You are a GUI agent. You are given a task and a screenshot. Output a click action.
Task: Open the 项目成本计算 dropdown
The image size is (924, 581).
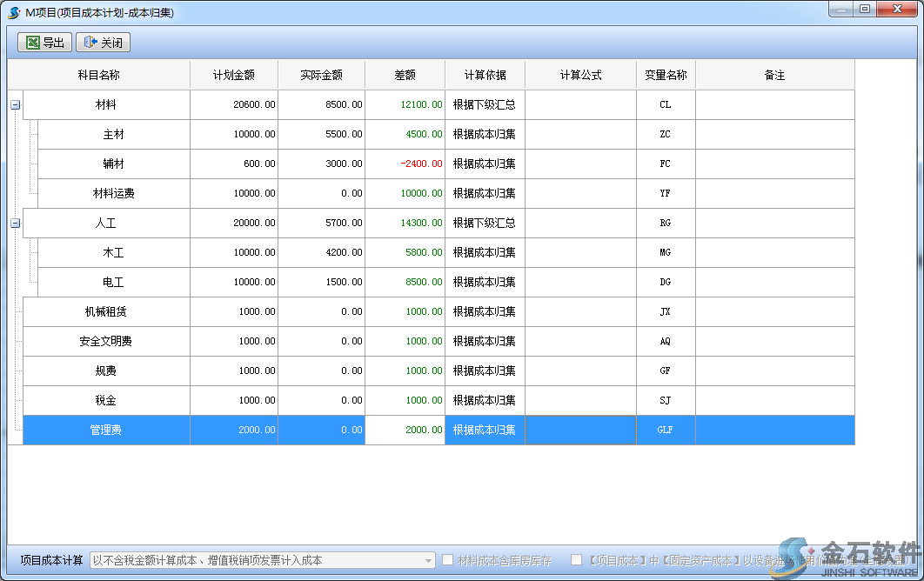(x=428, y=561)
